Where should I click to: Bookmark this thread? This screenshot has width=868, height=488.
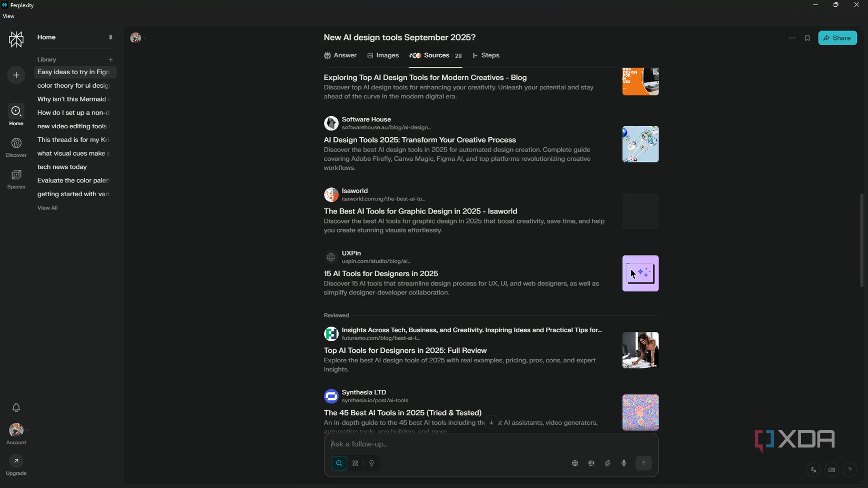coord(808,38)
